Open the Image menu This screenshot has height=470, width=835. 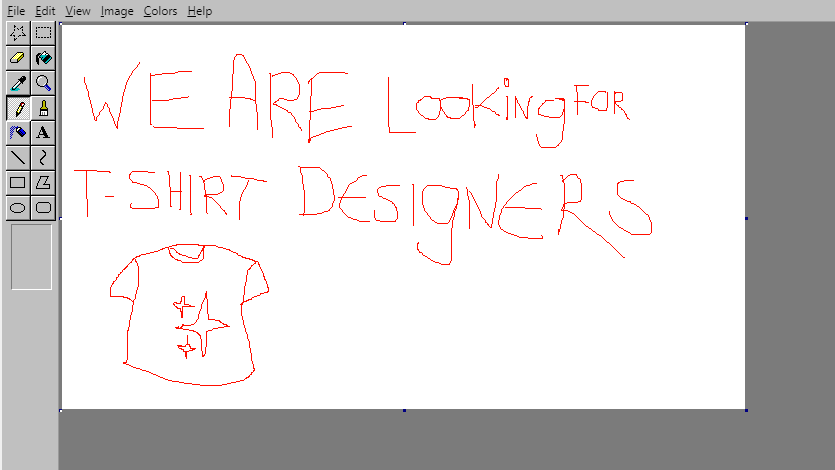(x=116, y=11)
